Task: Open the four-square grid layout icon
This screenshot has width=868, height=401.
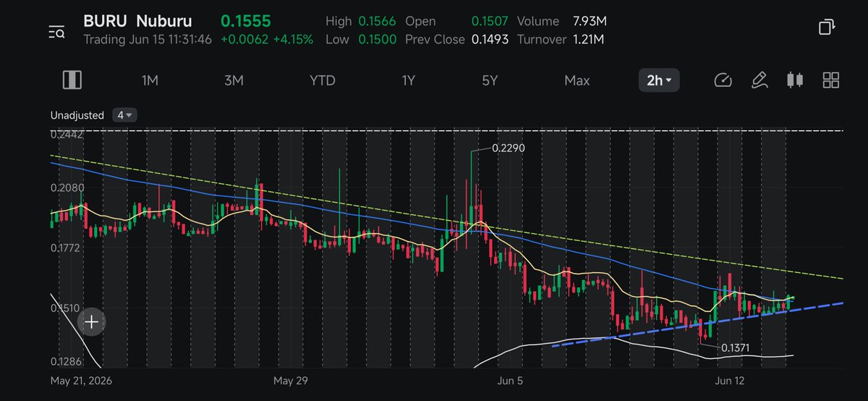Action: [831, 80]
